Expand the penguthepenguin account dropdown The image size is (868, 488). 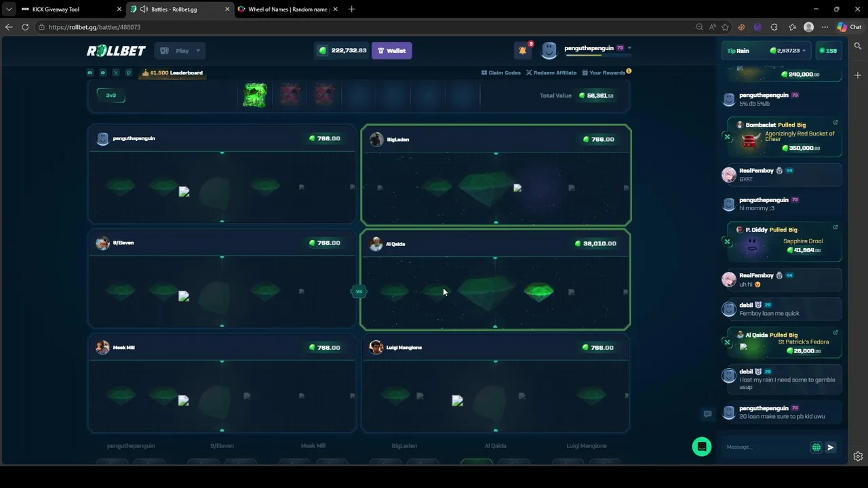(x=629, y=48)
